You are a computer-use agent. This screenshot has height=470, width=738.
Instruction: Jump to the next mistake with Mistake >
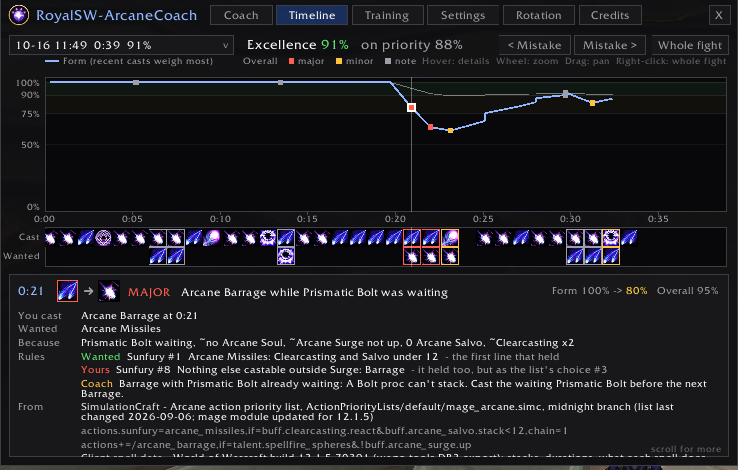point(610,45)
